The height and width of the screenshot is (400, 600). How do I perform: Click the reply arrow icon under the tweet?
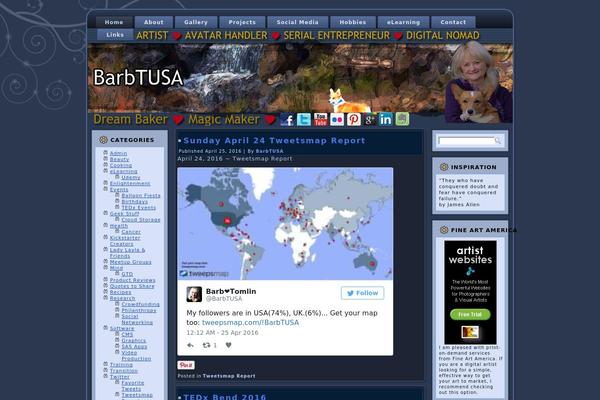coord(190,345)
